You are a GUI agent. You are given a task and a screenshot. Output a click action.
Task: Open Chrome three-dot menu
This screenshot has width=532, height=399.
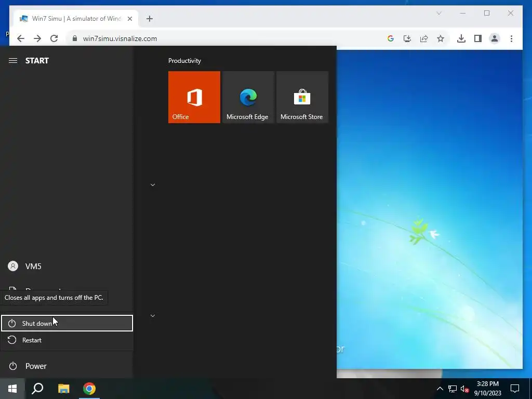(x=511, y=38)
